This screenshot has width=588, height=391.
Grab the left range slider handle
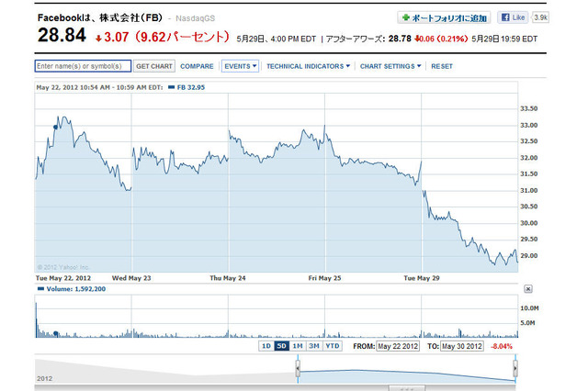coord(298,369)
